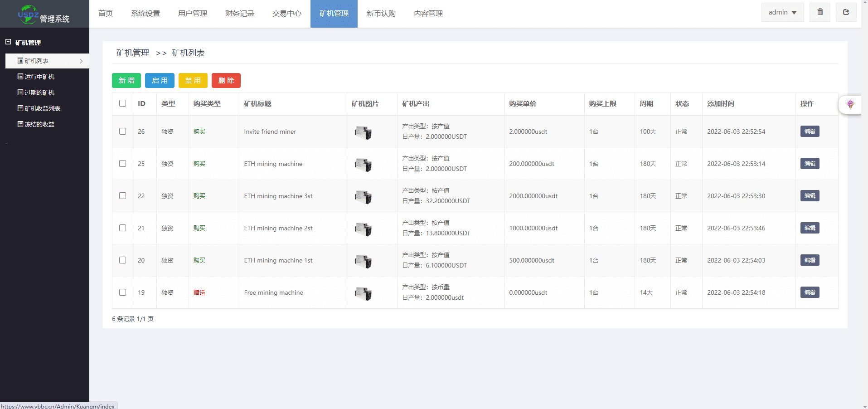The height and width of the screenshot is (409, 868).
Task: Check the box for miner ID 26
Action: (x=122, y=131)
